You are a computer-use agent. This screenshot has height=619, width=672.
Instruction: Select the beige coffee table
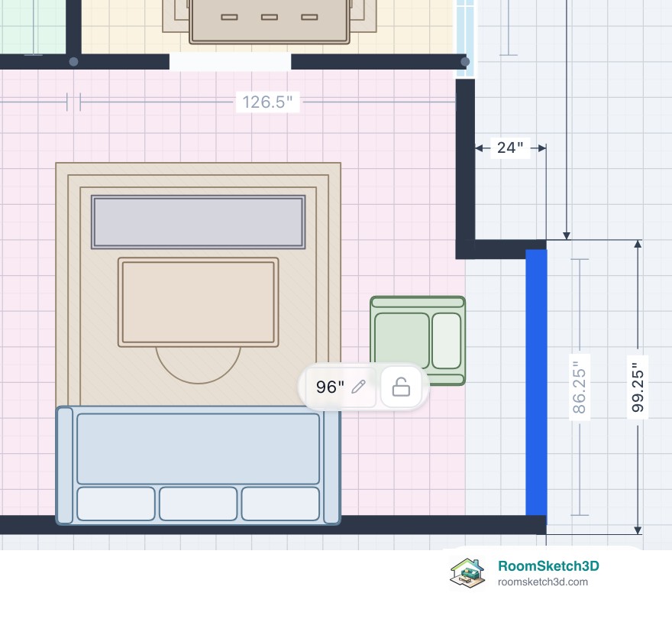[199, 303]
